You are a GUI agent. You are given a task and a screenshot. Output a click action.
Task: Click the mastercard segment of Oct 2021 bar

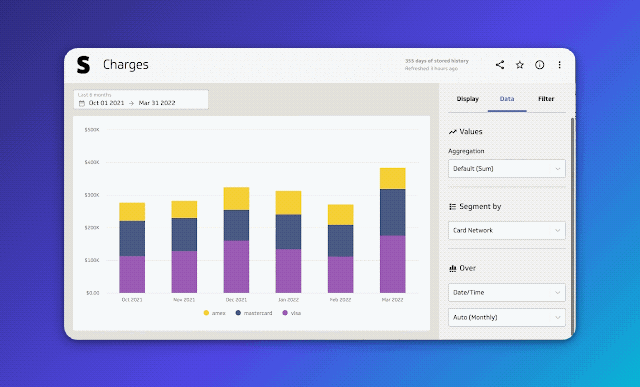132,238
